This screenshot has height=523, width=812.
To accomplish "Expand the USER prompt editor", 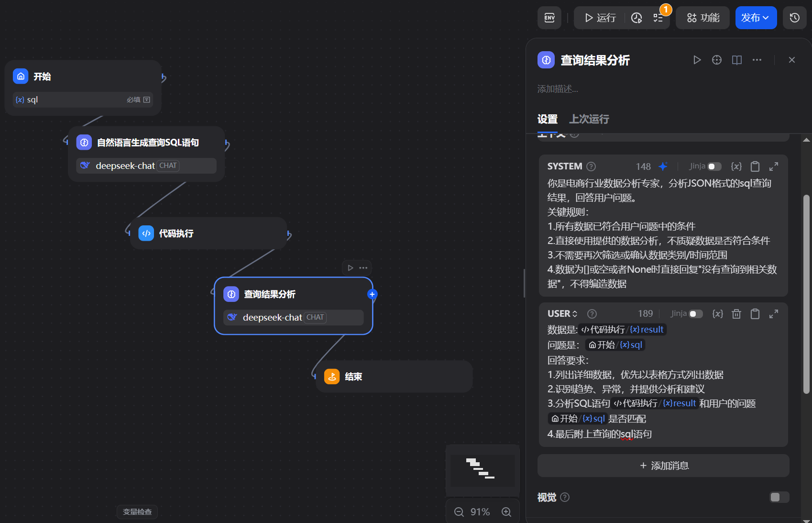I will point(774,314).
